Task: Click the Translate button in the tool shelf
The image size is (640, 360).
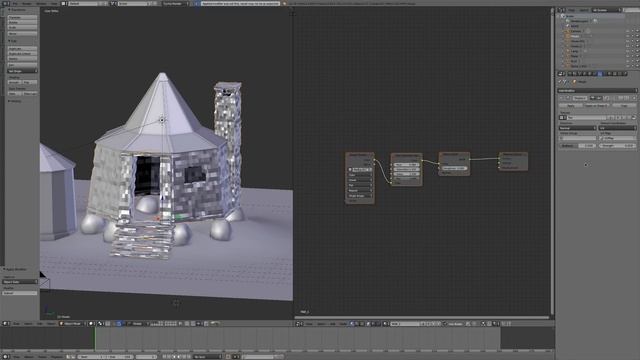Action: 22,18
